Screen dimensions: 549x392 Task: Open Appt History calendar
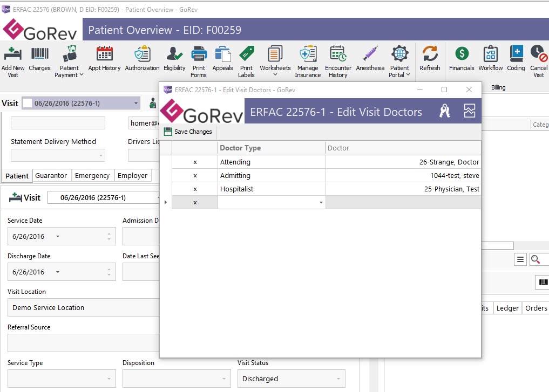point(104,58)
